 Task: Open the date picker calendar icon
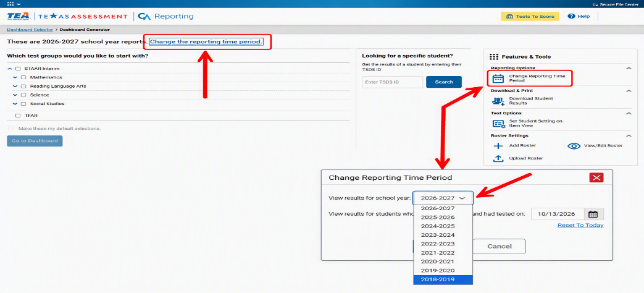(x=593, y=214)
